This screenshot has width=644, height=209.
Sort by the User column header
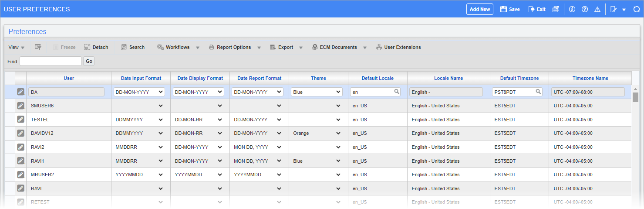[x=69, y=78]
